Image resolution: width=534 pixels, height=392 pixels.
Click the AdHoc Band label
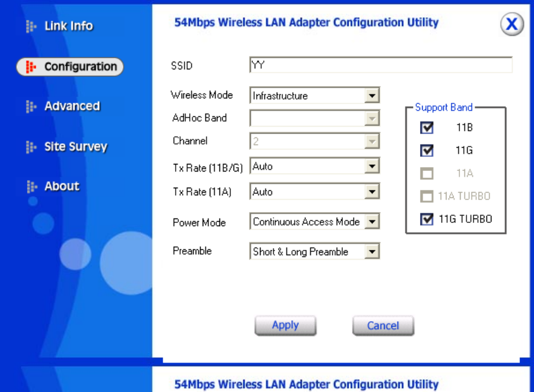point(199,118)
